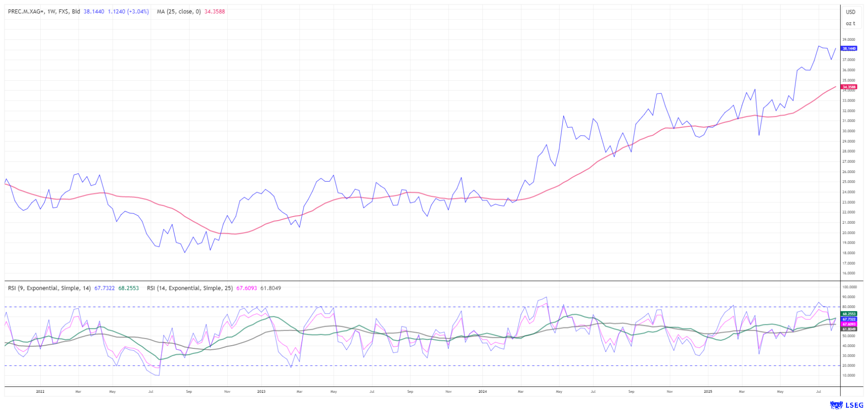This screenshot has width=868, height=410.
Task: Click the pink 34.3588 MA axis tag
Action: pos(849,87)
